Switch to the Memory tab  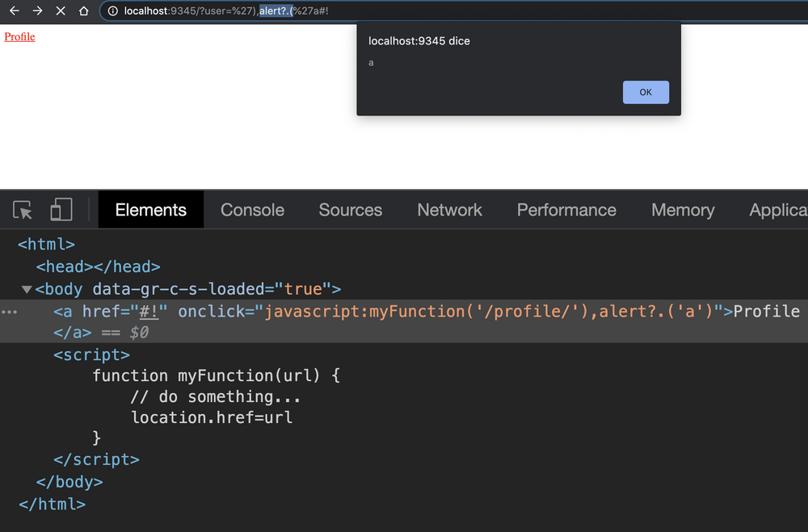click(x=683, y=209)
